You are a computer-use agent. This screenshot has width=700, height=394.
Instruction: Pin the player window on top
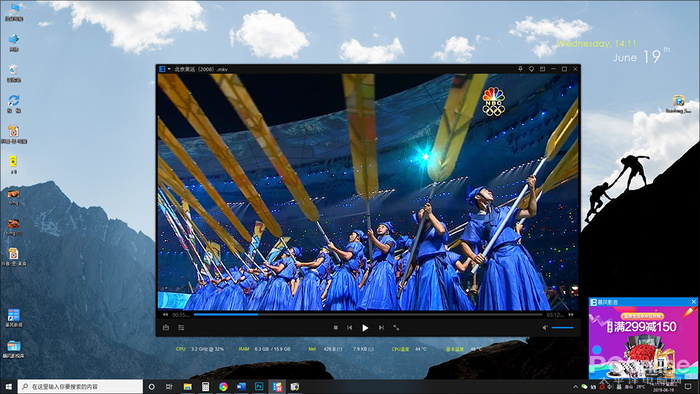(x=520, y=69)
